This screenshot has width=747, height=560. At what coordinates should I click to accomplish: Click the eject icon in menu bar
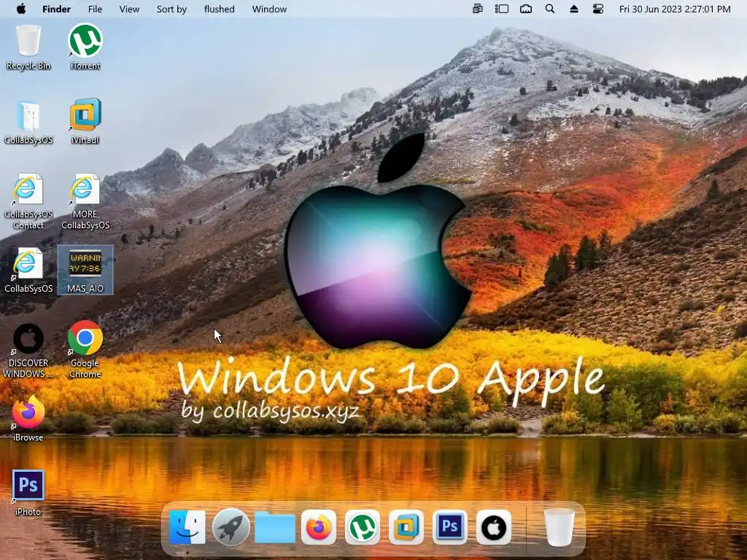574,9
